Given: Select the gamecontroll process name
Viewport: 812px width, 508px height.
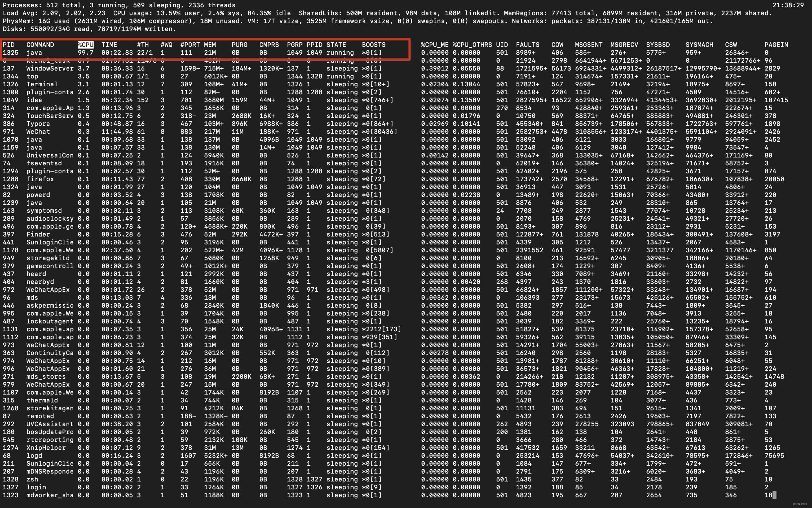Looking at the screenshot, I should click(50, 266).
